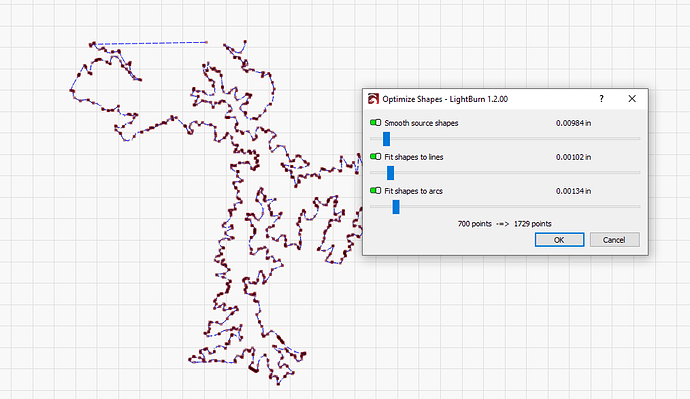Viewport: 690px width, 399px height.
Task: Close the Optimize Shapes dialog
Action: 632,99
